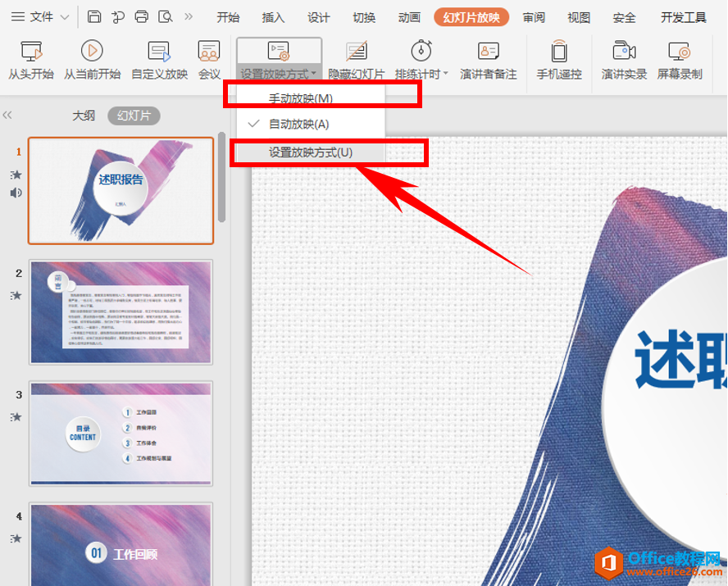728x586 pixels.
Task: Switch to the 开发工具 ribbon tab
Action: (x=684, y=18)
